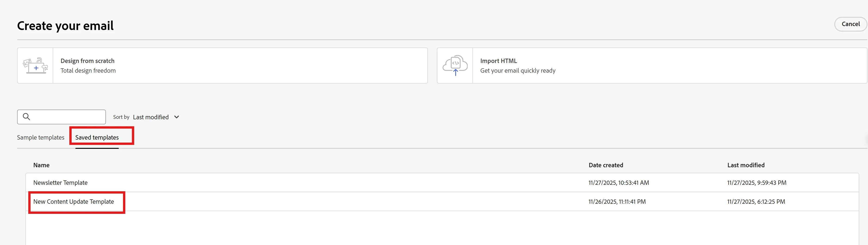The height and width of the screenshot is (245, 868).
Task: Click the Name column header
Action: (x=41, y=165)
